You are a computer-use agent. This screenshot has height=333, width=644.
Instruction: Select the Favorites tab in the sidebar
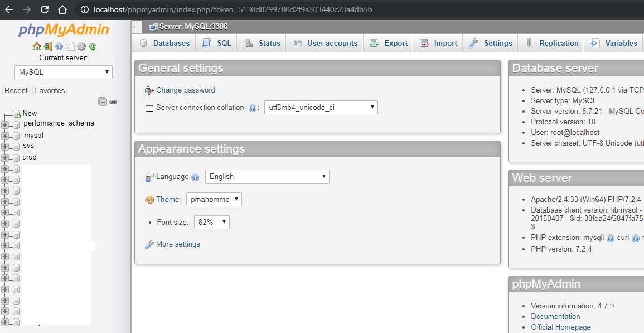coord(49,90)
